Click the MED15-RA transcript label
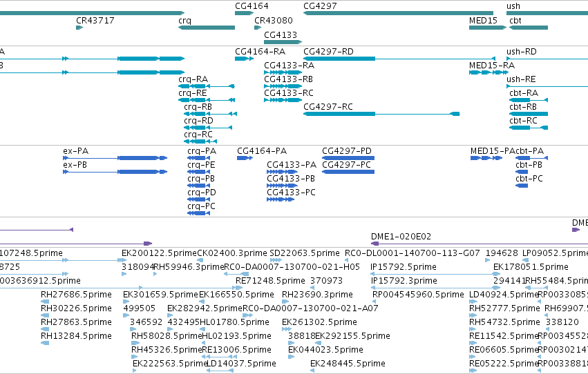This screenshot has width=588, height=374. [492, 65]
